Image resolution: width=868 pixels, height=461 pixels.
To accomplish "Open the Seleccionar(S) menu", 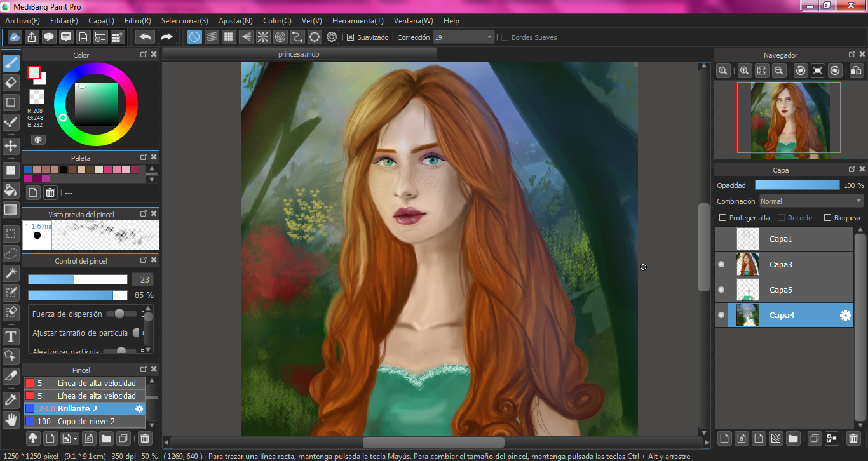I will coord(184,21).
